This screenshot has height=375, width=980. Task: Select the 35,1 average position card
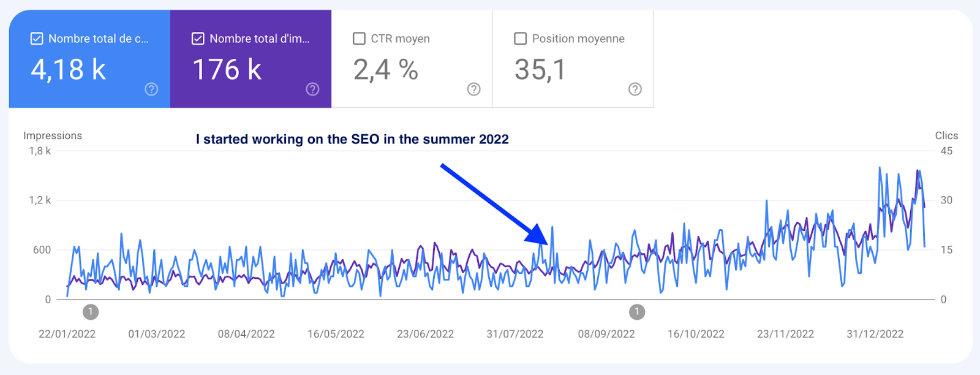(x=573, y=59)
